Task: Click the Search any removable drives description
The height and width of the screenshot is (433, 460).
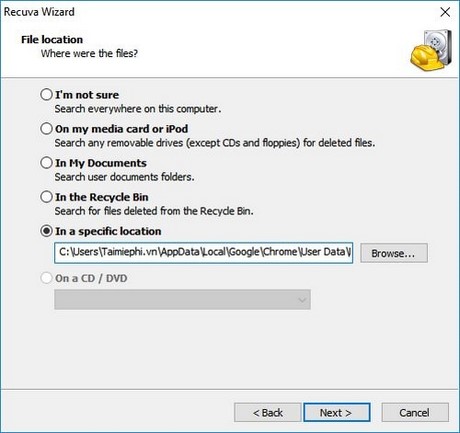Action: (215, 143)
